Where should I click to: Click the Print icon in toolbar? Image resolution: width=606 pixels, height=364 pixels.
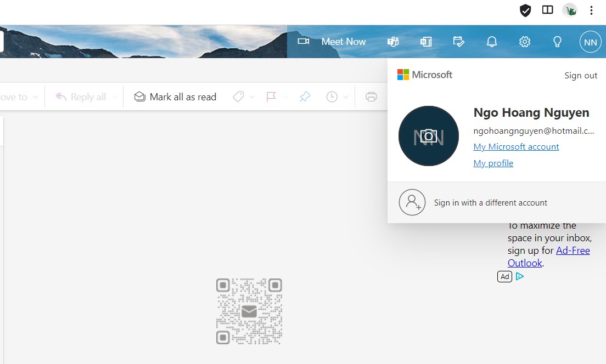tap(371, 96)
